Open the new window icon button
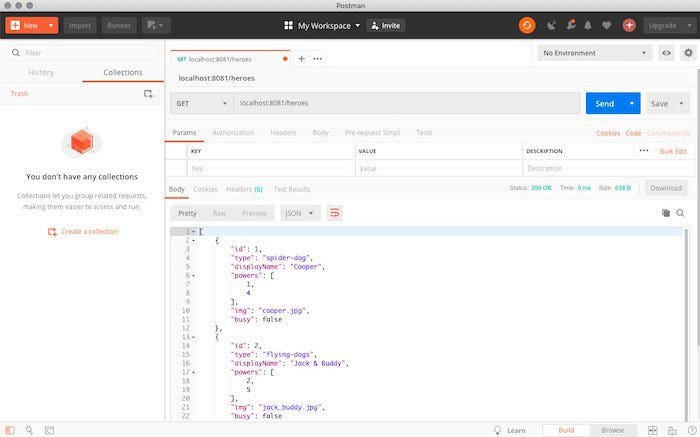Viewport: 700px width, 437px height. tap(156, 25)
